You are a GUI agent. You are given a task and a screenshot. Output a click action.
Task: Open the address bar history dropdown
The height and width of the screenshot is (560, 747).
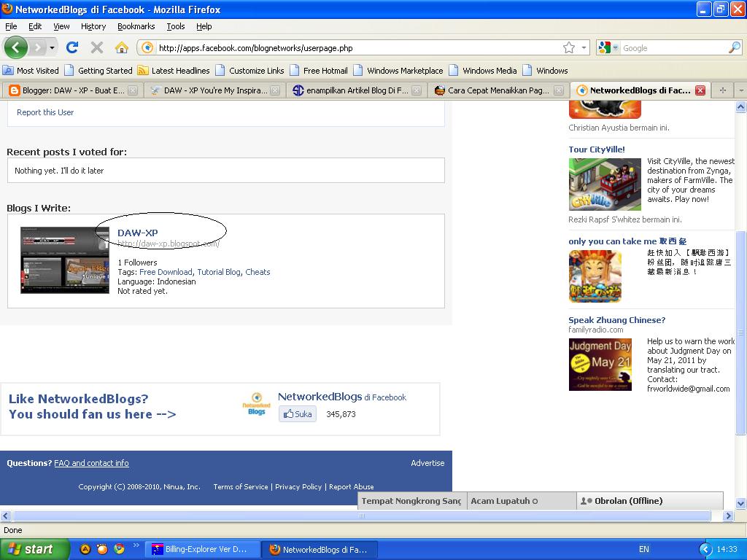[x=584, y=47]
